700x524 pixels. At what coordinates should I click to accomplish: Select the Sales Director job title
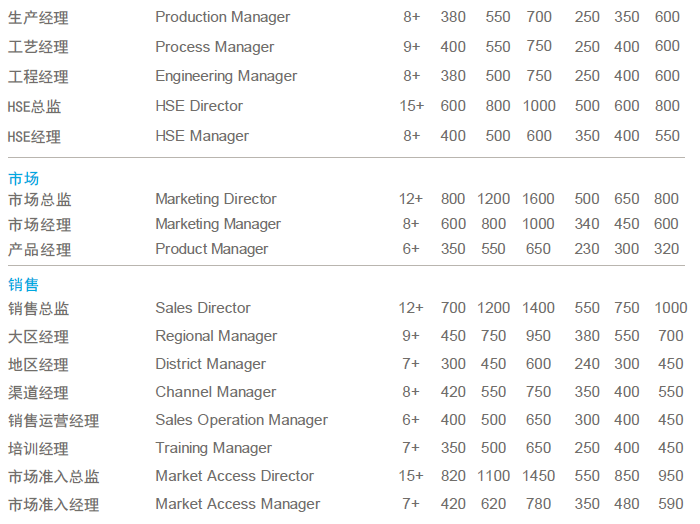pos(203,308)
